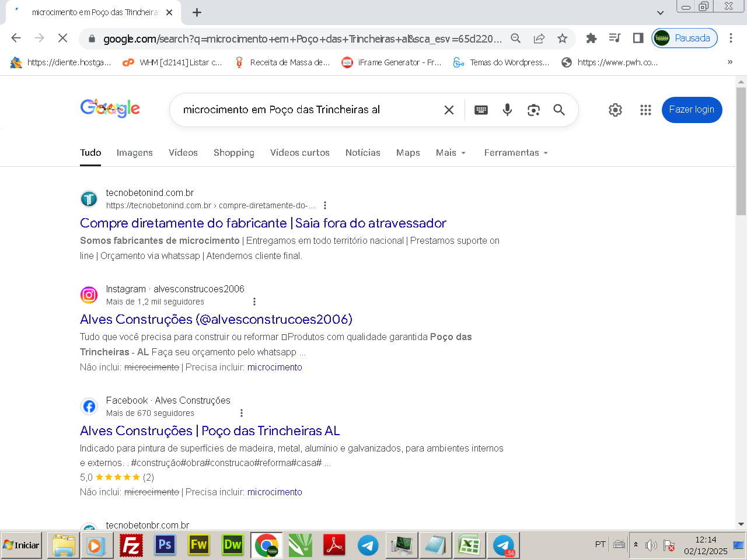Open Google apps grid menu
Viewport: 747px width, 560px height.
(x=645, y=110)
